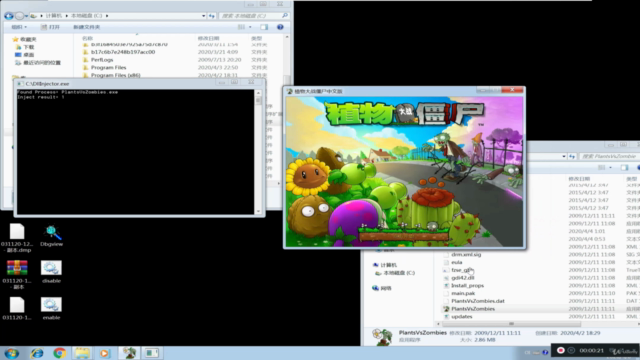Launch Google Chrome from the taskbar
The height and width of the screenshot is (360, 640).
pos(60,353)
